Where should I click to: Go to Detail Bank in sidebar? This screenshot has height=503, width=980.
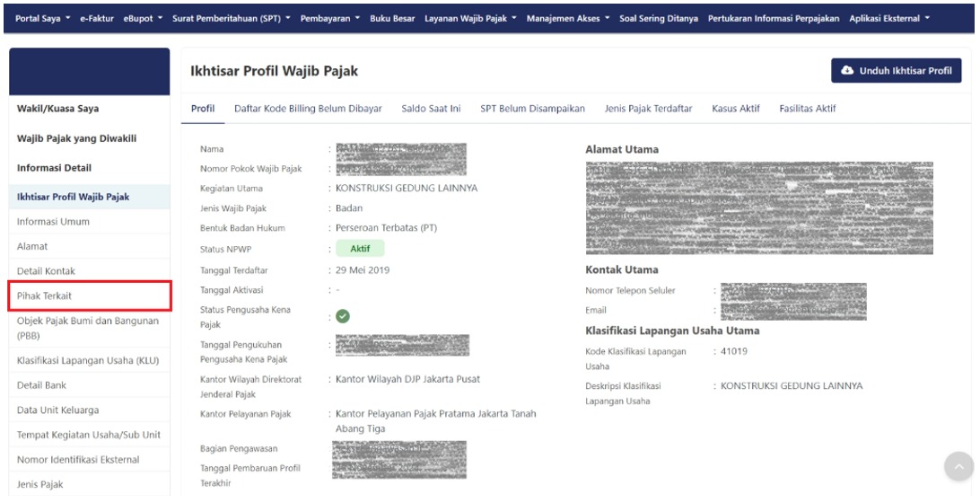pos(42,385)
